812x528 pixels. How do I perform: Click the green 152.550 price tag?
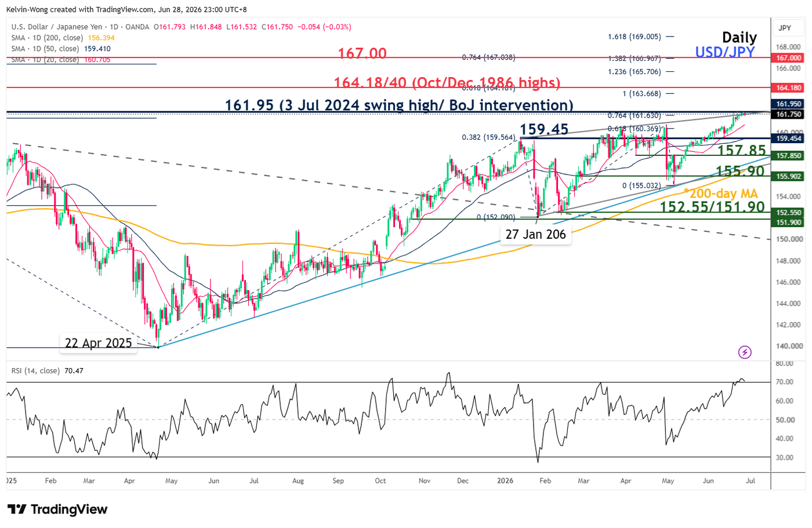(789, 213)
